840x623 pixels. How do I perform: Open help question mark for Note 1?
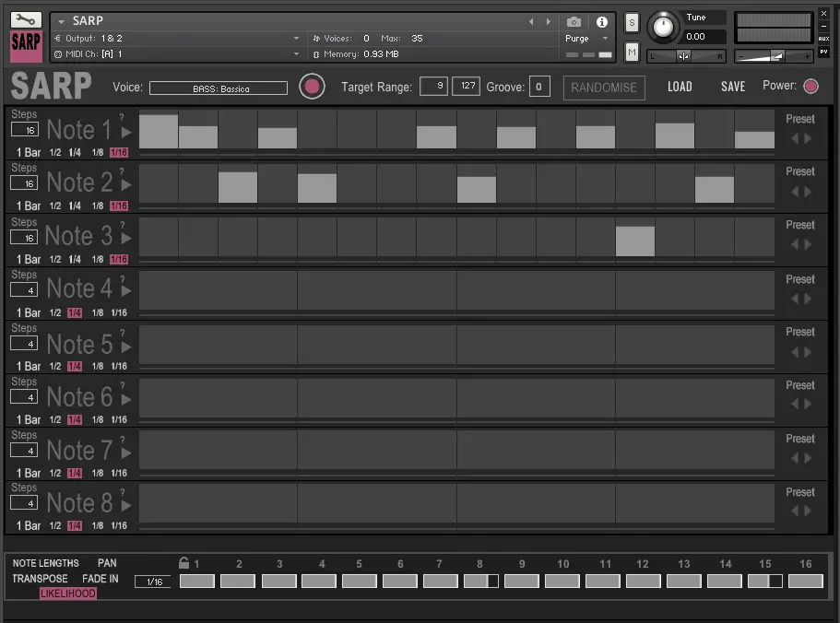122,117
